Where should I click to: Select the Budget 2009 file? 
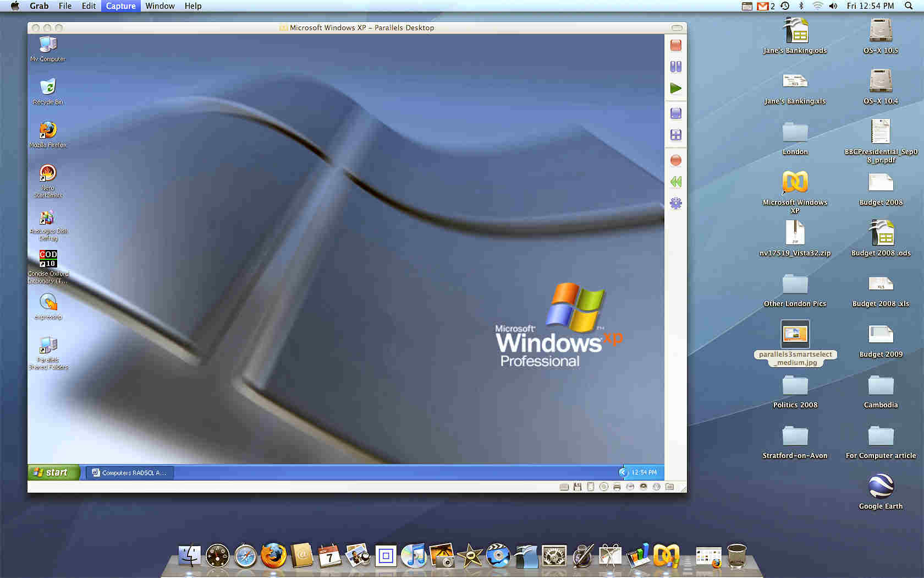click(x=881, y=340)
